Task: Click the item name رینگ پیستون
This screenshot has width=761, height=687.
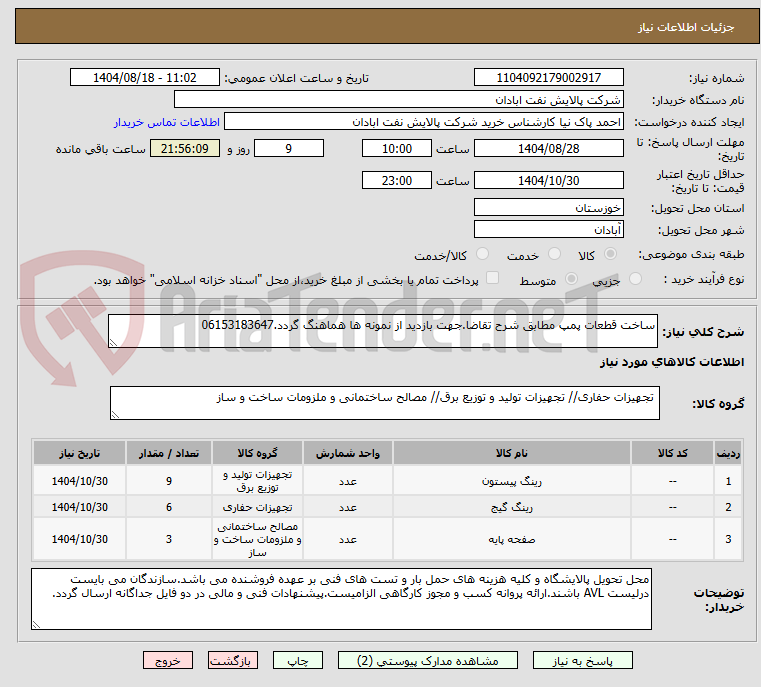Action: click(512, 481)
